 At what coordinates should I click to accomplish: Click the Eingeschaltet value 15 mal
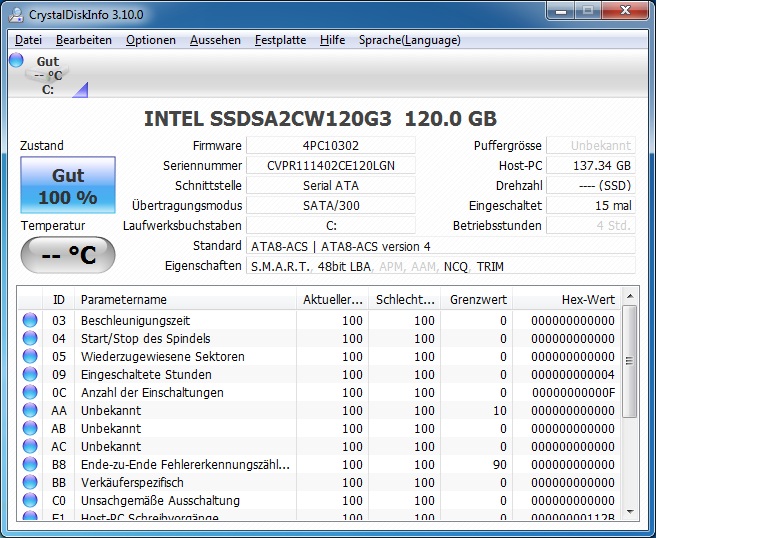tap(591, 206)
